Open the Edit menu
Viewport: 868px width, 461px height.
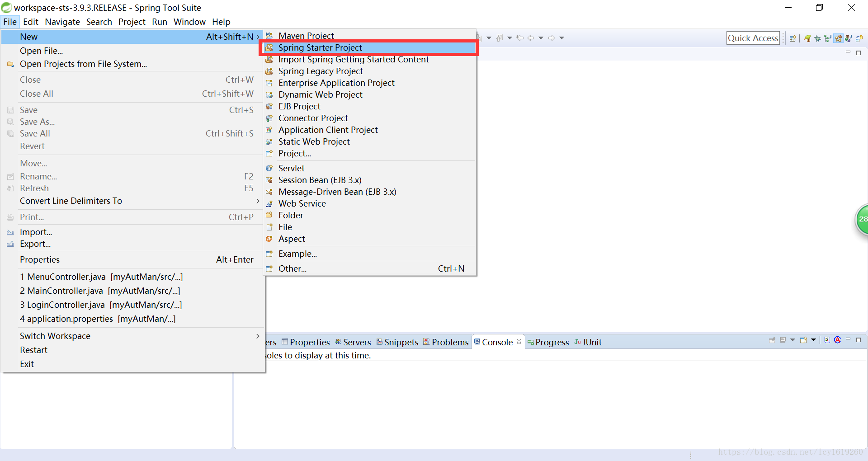click(x=31, y=22)
